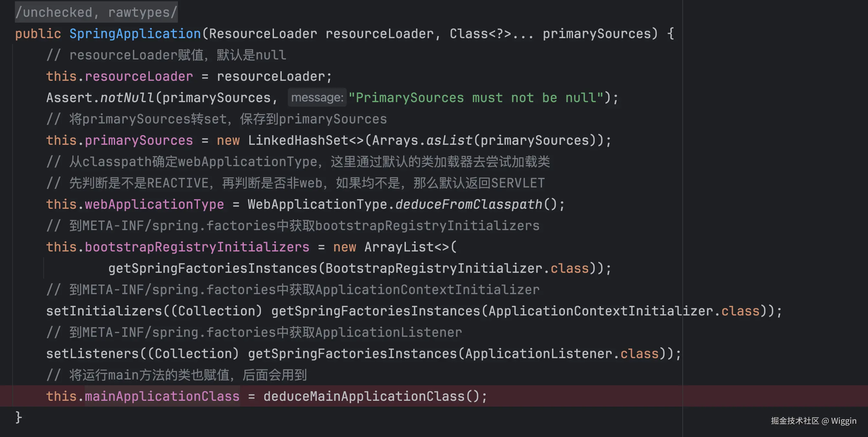
Task: Click the notNull method call
Action: (127, 98)
